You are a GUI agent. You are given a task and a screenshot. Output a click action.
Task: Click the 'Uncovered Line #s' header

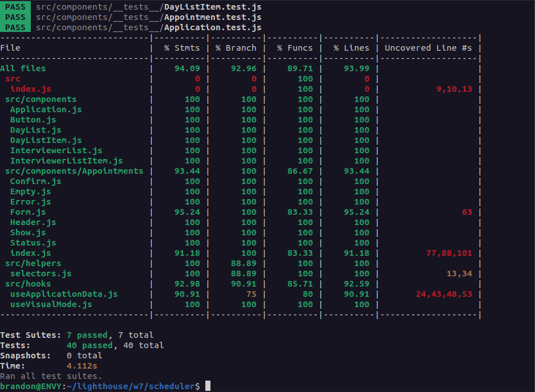428,48
